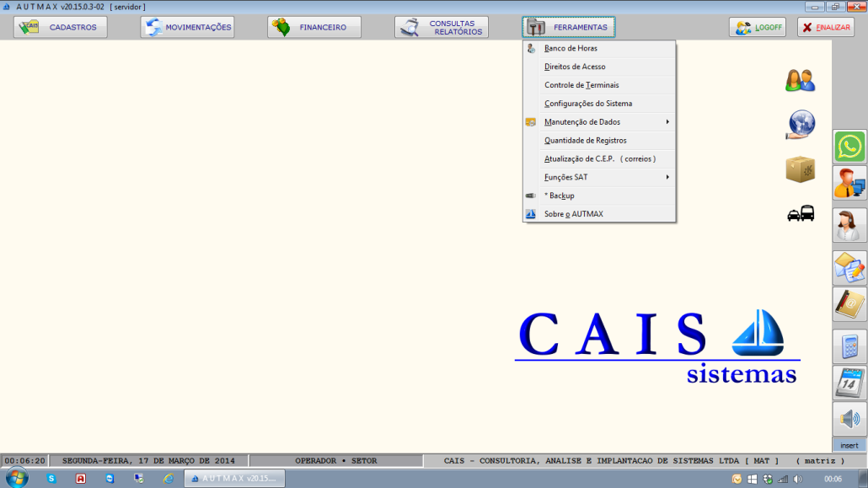
Task: Select the AUTMAX taskbar window button
Action: point(235,479)
